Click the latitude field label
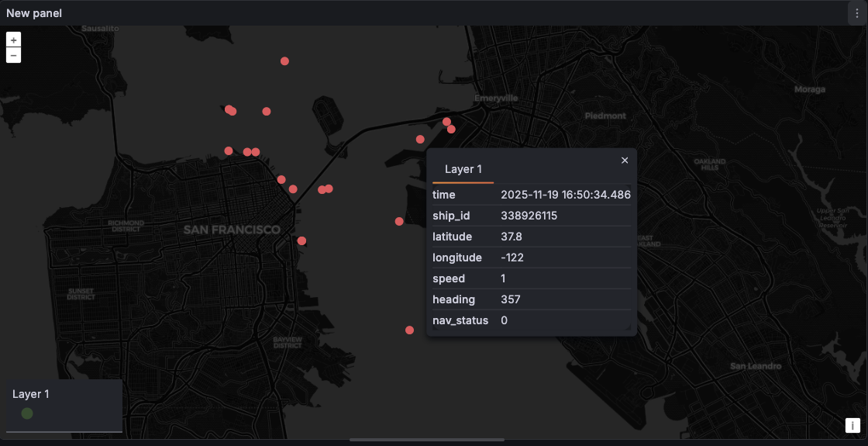868x446 pixels. 453,237
